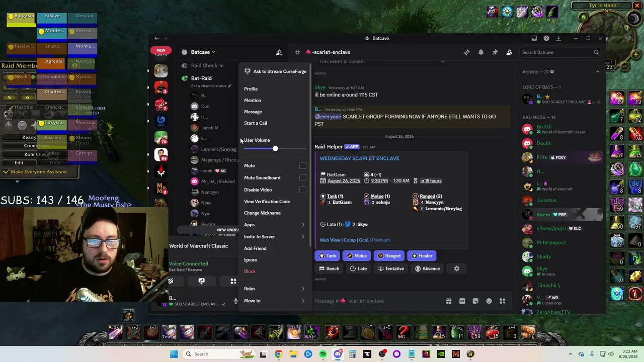Toggle the member list icon

[x=509, y=52]
